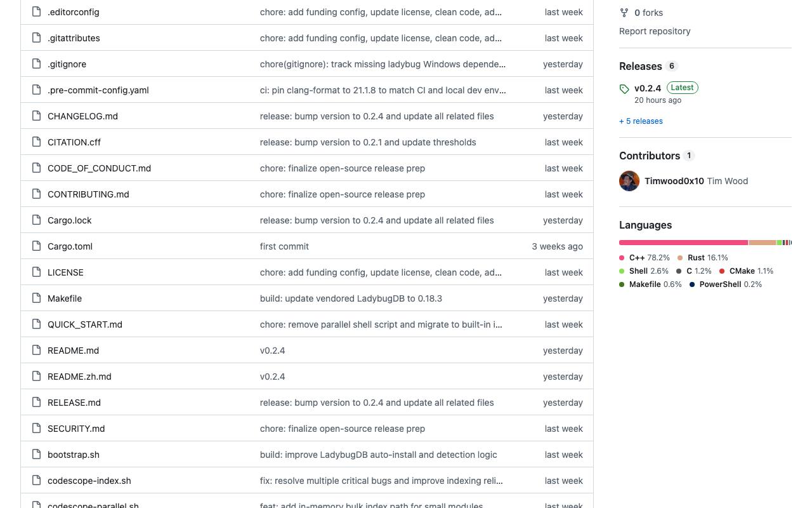Viewport: 812px width, 508px height.
Task: Select the Rust 16.1% language entry
Action: [x=703, y=258]
